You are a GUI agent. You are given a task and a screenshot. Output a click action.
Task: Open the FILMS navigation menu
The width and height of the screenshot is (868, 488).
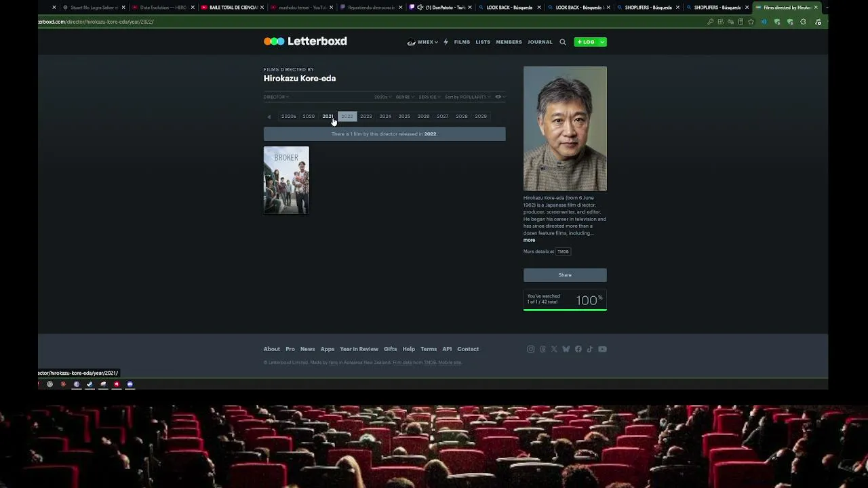[462, 42]
